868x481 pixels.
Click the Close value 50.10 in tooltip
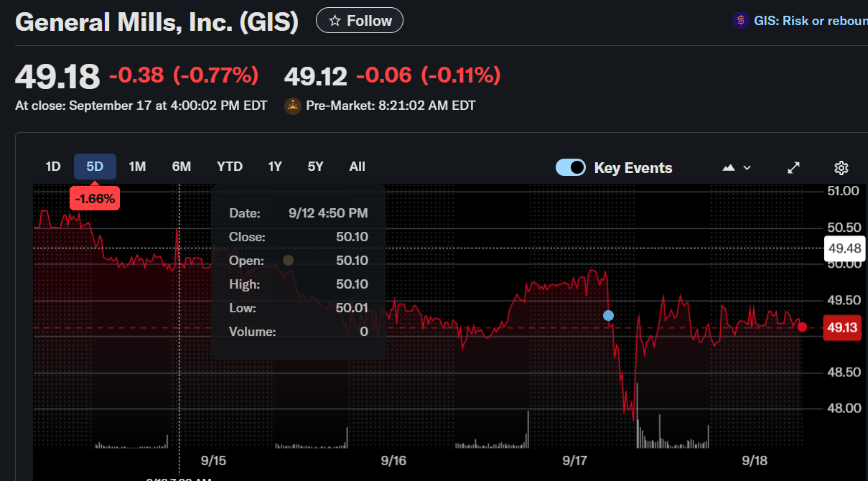(352, 237)
